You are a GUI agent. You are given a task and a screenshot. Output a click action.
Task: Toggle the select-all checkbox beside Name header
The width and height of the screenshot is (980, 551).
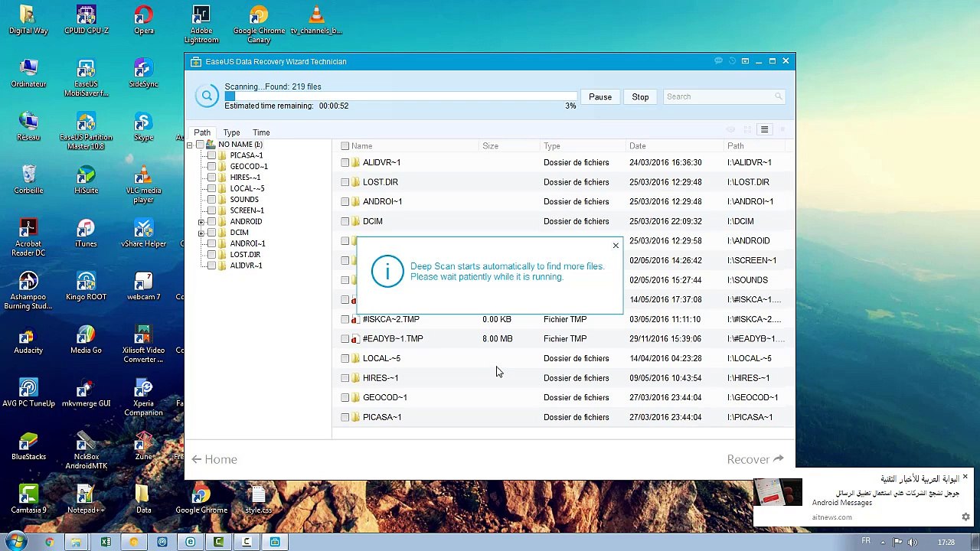(x=345, y=146)
